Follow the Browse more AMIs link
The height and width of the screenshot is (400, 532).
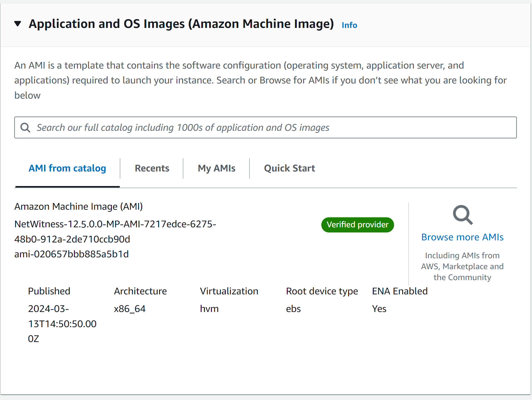[x=462, y=237]
